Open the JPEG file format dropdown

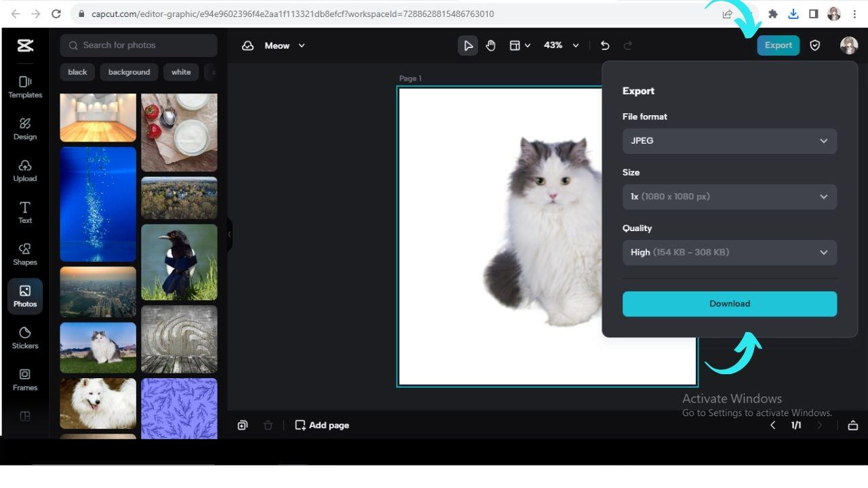(730, 141)
